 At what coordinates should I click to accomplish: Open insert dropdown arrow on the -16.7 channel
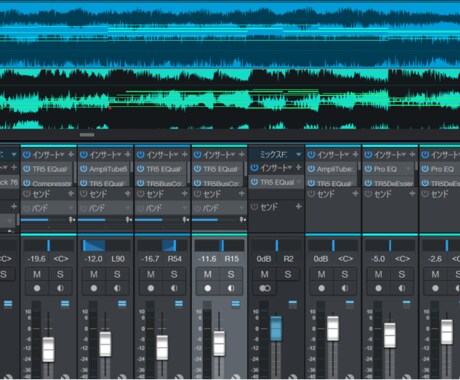click(176, 155)
